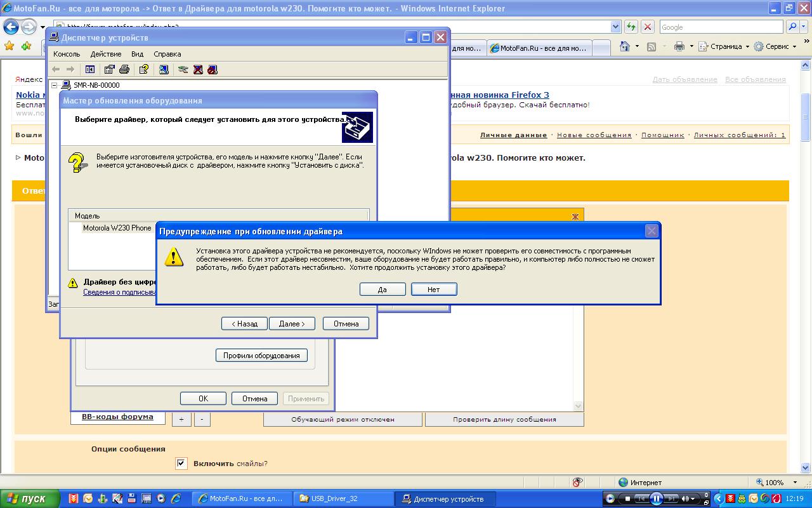Pause playback in taskbar media player

(x=657, y=498)
